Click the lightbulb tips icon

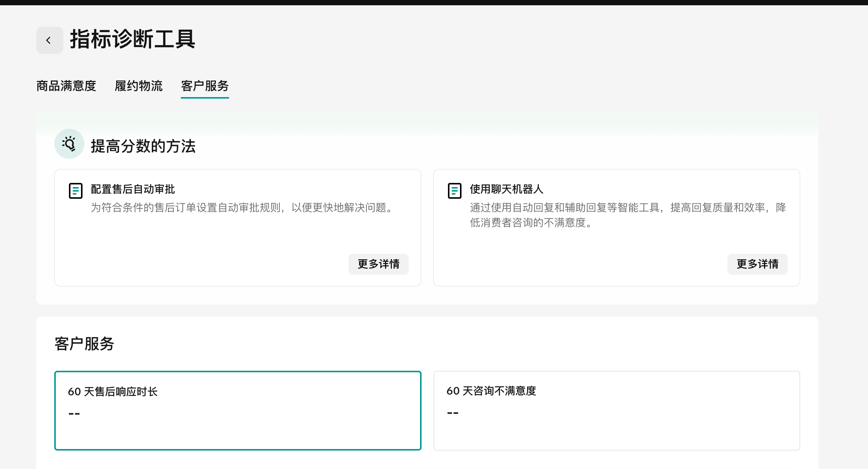click(69, 144)
